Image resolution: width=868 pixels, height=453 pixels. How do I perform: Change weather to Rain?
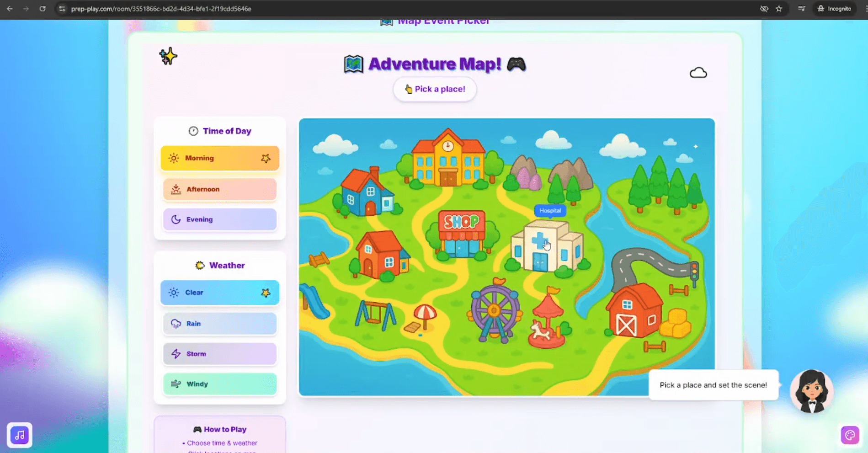coord(220,324)
